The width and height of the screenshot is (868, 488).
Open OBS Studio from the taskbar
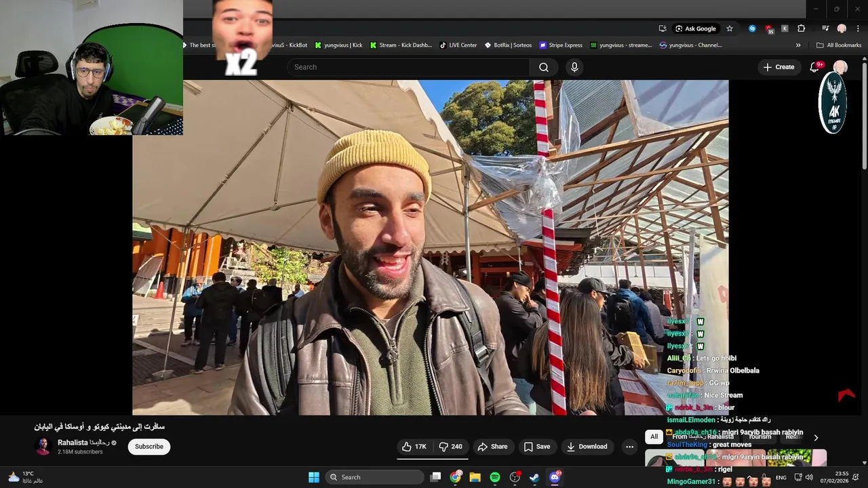point(515,477)
